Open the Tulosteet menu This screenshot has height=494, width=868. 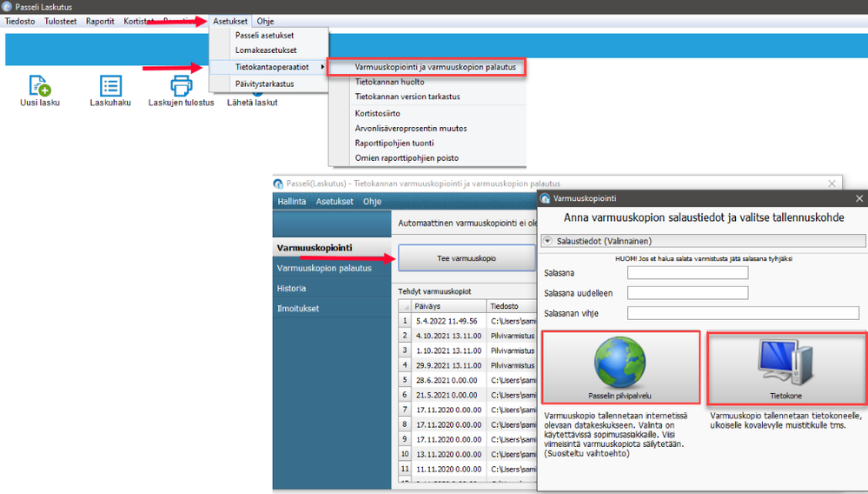click(60, 21)
